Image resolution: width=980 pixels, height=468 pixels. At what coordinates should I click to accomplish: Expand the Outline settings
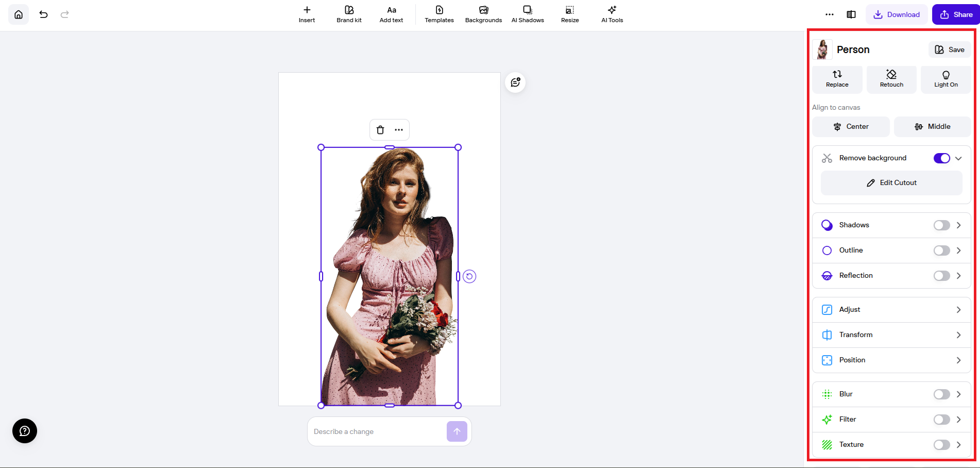tap(958, 250)
